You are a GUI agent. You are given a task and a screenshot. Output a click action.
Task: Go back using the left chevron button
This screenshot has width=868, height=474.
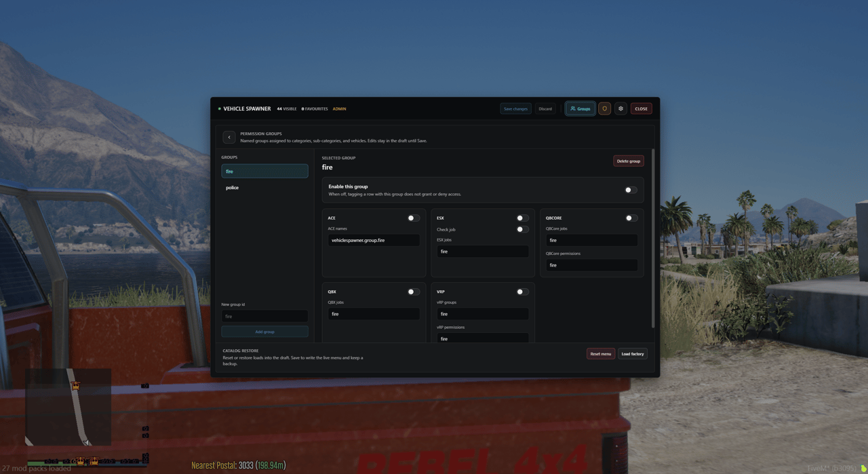pyautogui.click(x=229, y=137)
